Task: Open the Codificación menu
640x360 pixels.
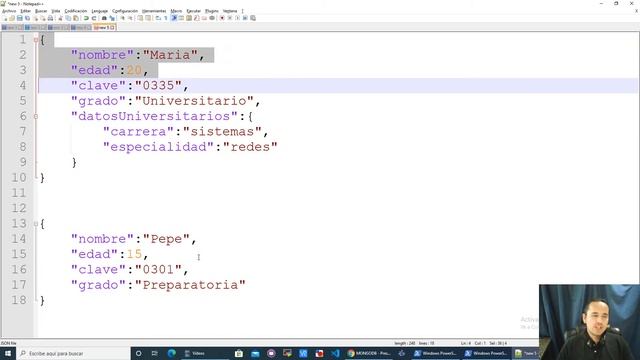Action: click(x=76, y=11)
